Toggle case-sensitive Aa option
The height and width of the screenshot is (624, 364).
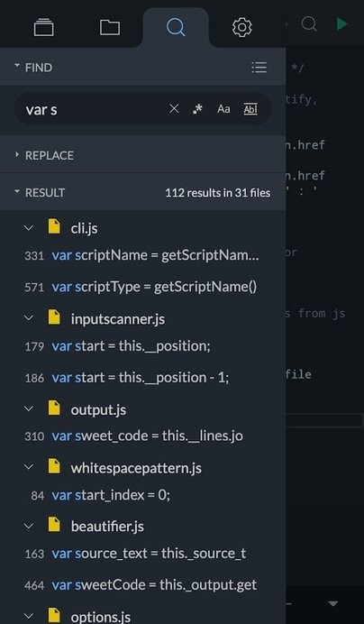[x=223, y=108]
